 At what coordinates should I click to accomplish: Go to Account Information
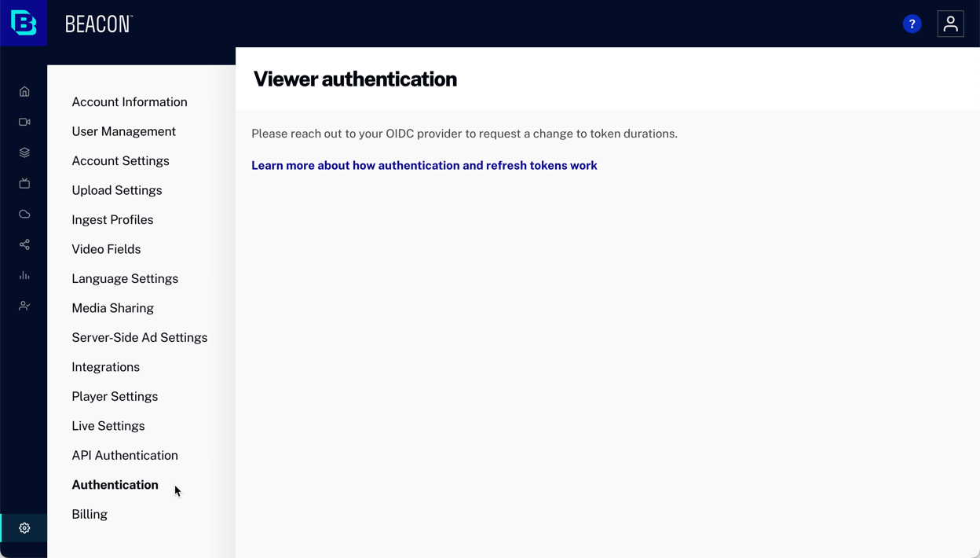click(130, 102)
